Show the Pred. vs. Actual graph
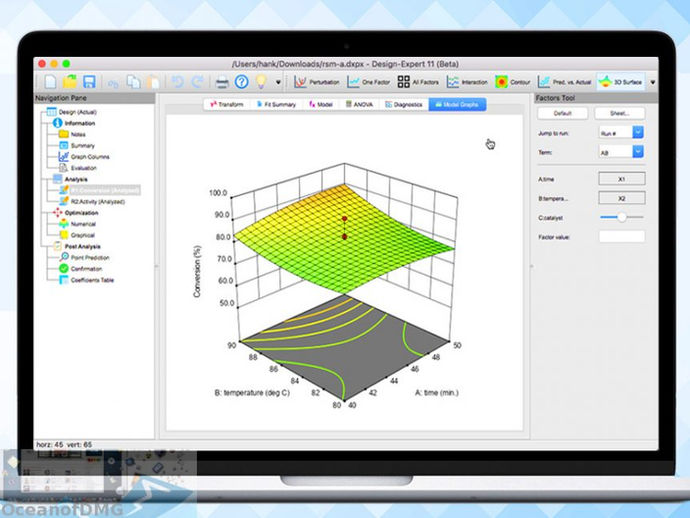Screen dimensions: 690x518 [x=565, y=82]
